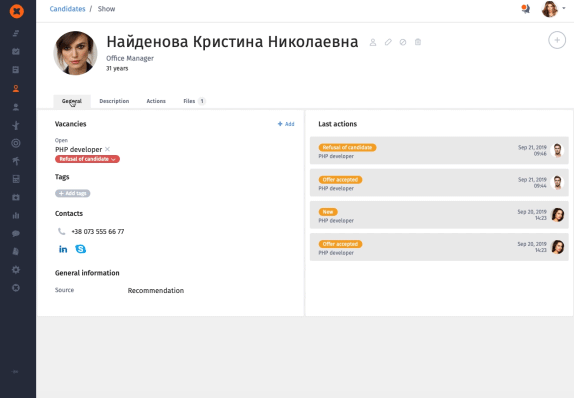The width and height of the screenshot is (574, 398).
Task: Open the bar chart reports sidebar icon
Action: [x=16, y=215]
